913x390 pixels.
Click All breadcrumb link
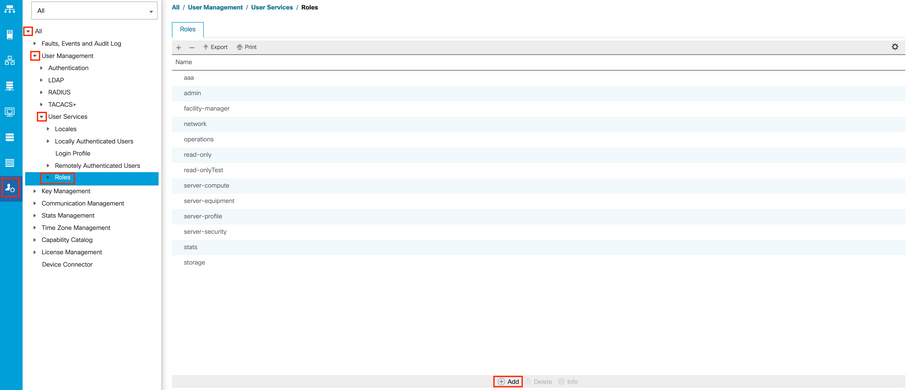[176, 8]
